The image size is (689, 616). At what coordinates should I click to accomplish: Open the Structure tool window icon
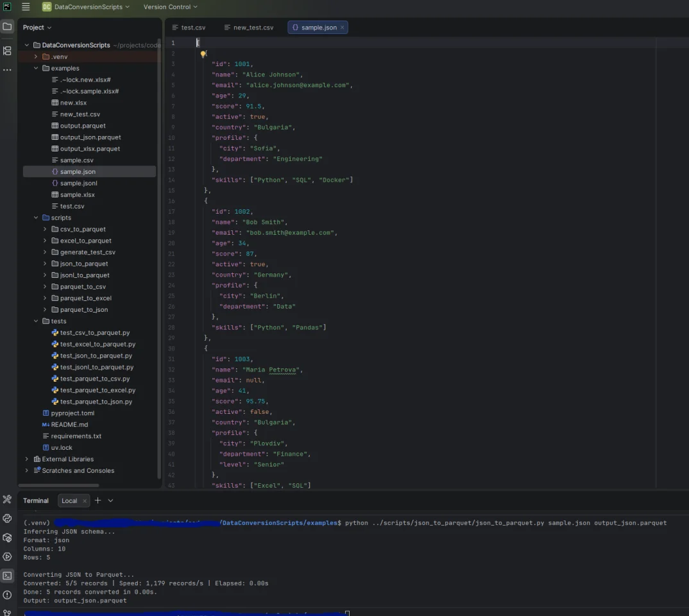7,51
